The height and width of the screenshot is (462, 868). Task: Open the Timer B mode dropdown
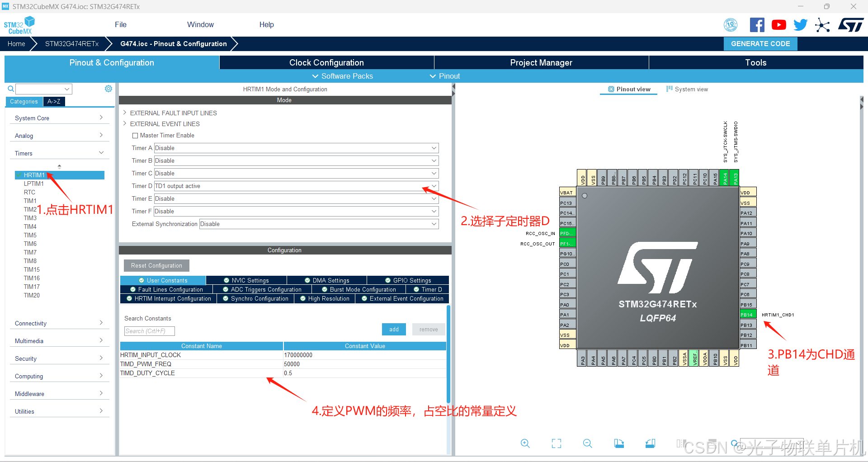296,160
